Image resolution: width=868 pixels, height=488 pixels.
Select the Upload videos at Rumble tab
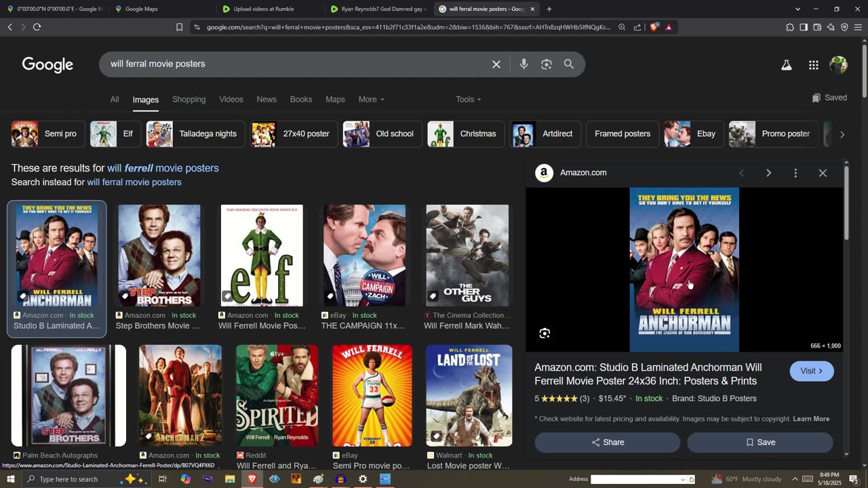(x=269, y=9)
